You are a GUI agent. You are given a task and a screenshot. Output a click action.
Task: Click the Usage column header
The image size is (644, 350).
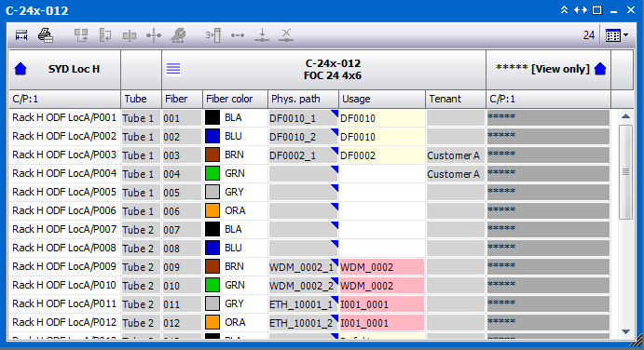tap(382, 99)
